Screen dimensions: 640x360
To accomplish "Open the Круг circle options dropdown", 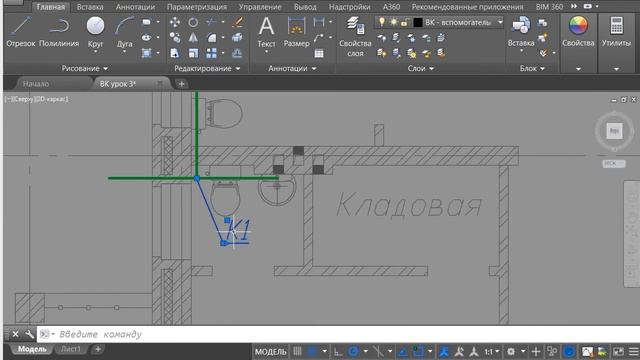I will point(95,52).
